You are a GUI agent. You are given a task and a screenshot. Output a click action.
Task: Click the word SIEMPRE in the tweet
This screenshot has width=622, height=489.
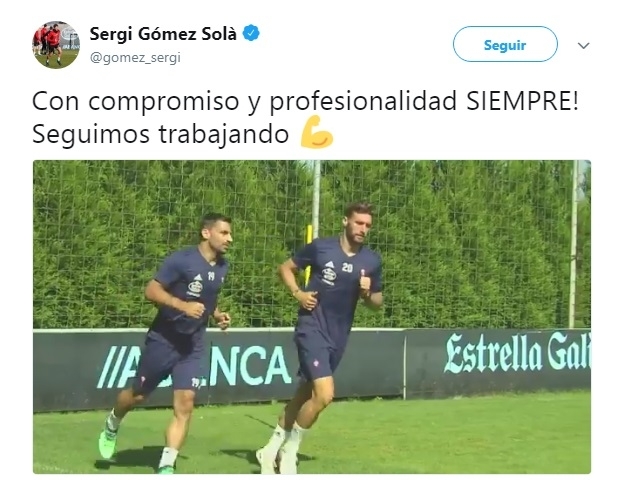point(522,101)
